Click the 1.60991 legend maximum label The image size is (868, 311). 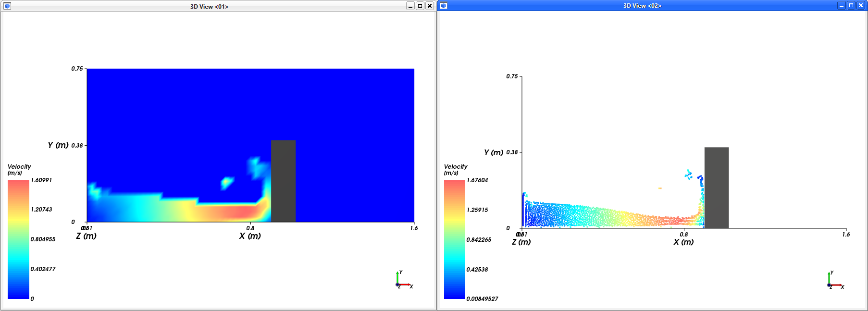click(x=41, y=180)
